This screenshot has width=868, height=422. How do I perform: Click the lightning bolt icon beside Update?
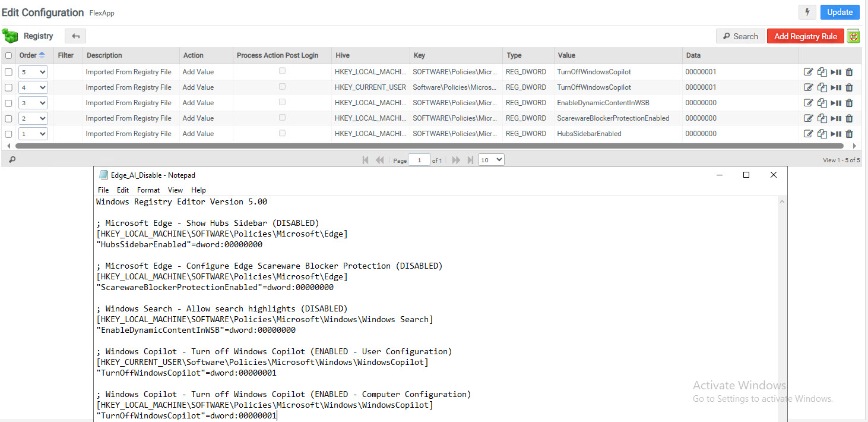point(807,12)
